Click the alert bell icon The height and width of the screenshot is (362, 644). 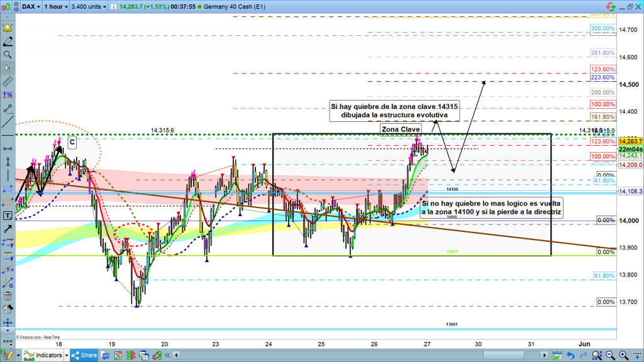click(x=8, y=29)
